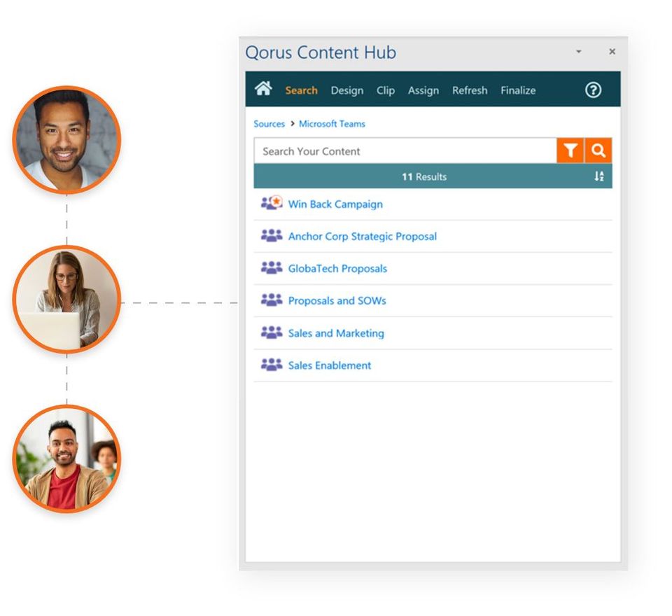Open Sales and Marketing team

[336, 333]
